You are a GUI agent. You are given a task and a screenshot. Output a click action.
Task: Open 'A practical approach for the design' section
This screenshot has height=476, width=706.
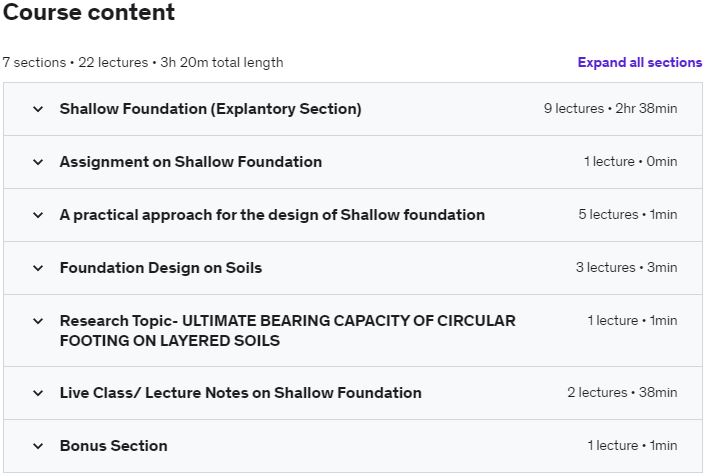pos(272,215)
